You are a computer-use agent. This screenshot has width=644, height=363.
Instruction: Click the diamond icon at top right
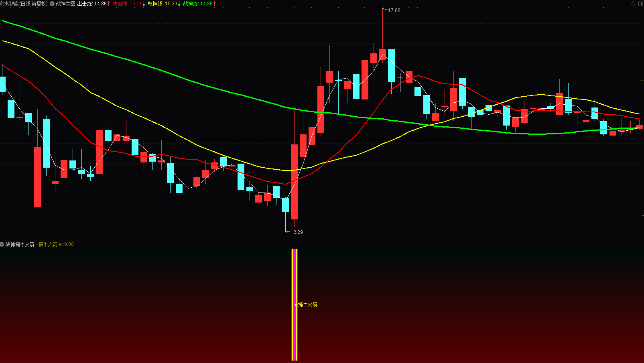click(x=633, y=4)
